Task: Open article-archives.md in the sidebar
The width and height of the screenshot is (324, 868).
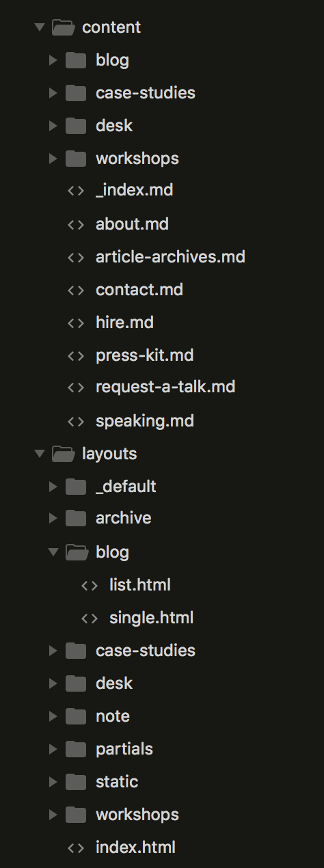Action: click(170, 257)
